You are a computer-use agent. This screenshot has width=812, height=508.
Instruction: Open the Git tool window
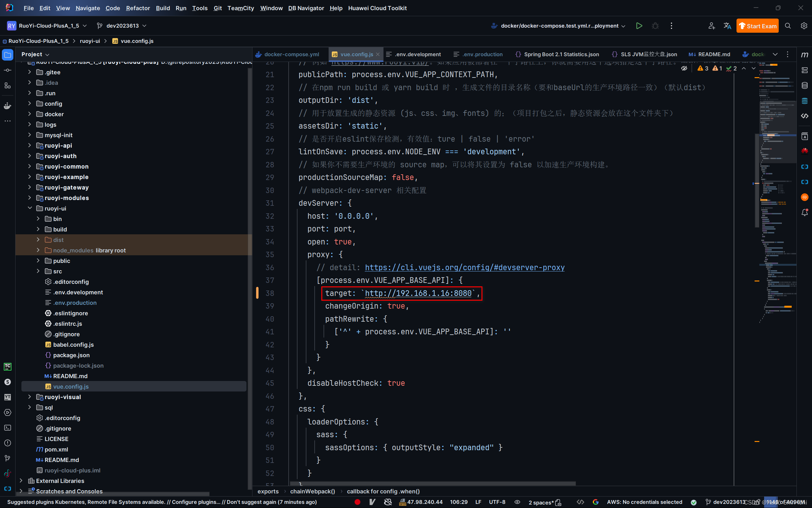[x=7, y=458]
